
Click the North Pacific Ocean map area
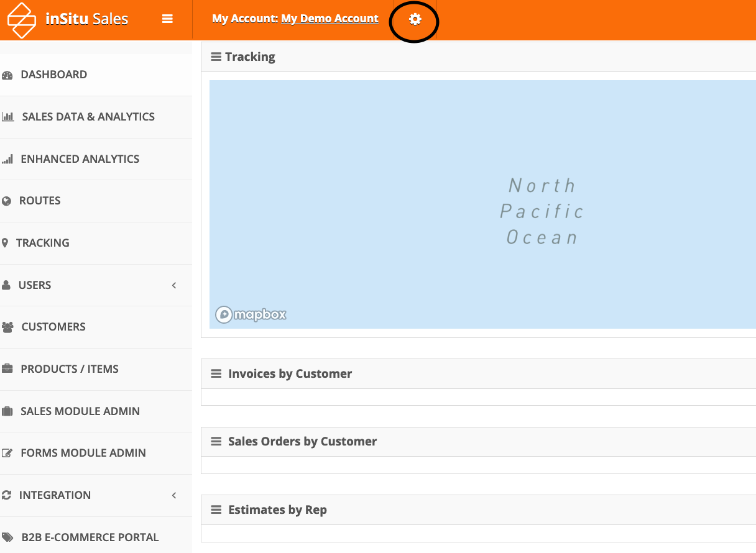coord(542,211)
